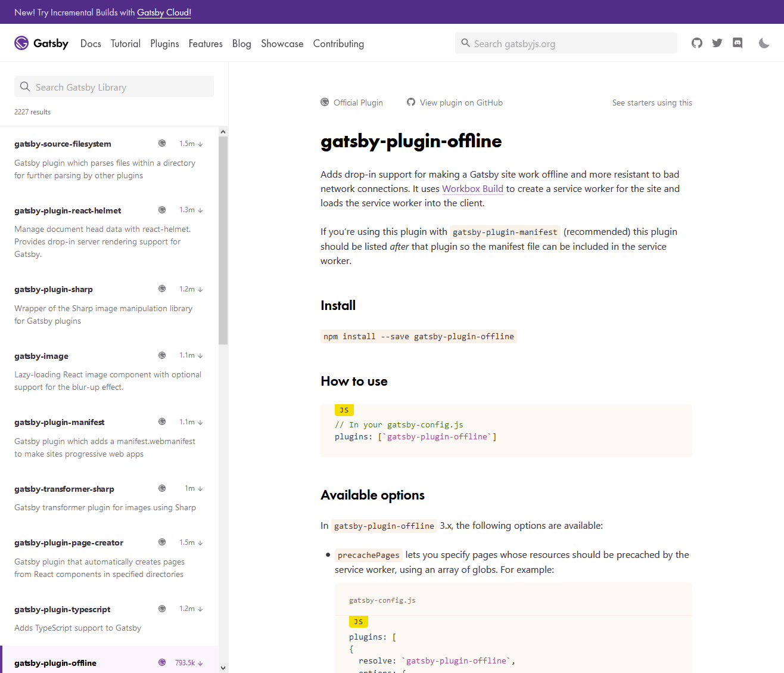Open the Docs menu item
Screen dimensions: 784x673
[91, 44]
